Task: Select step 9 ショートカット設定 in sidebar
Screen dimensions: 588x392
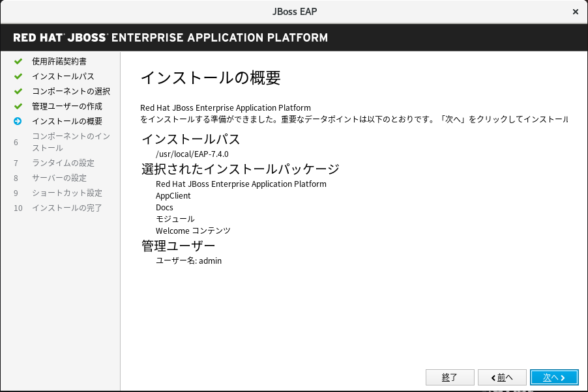Action: pyautogui.click(x=67, y=193)
